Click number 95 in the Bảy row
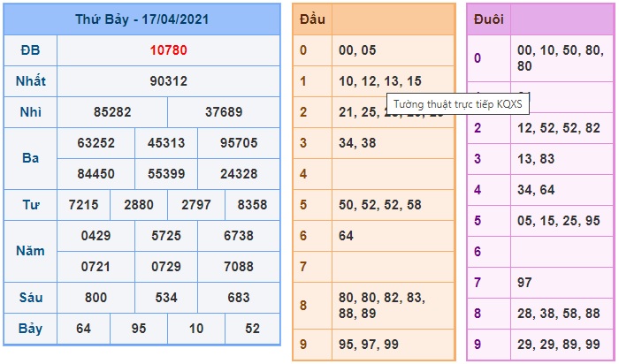This screenshot has height=364, width=619. 139,329
